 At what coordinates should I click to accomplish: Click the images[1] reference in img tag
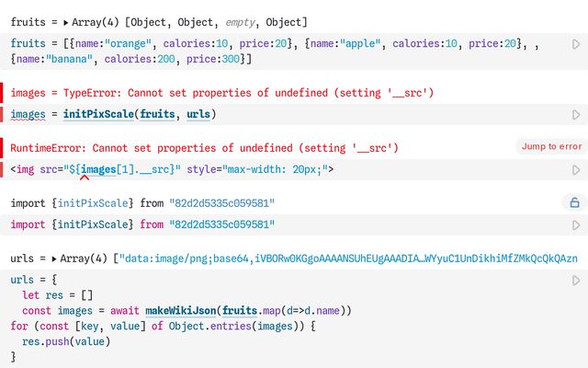pyautogui.click(x=103, y=170)
